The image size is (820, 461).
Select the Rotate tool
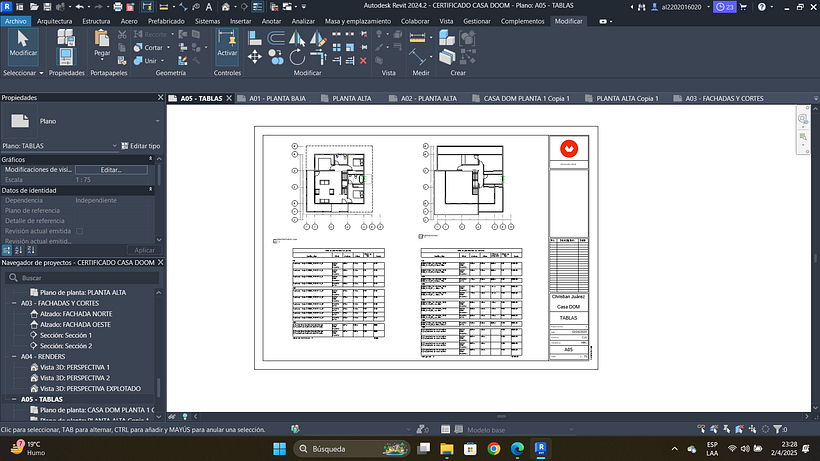pyautogui.click(x=297, y=56)
